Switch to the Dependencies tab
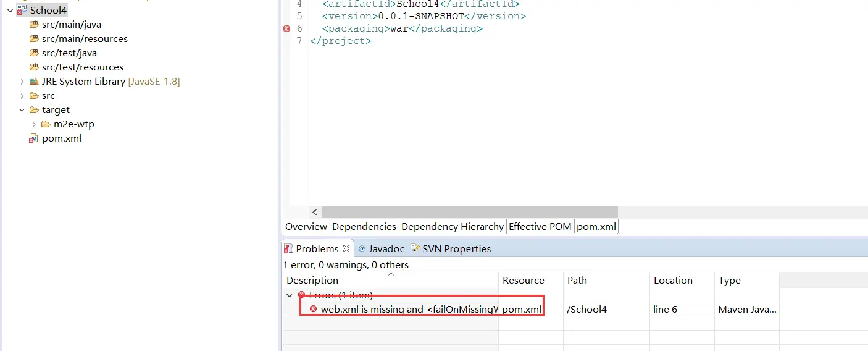The height and width of the screenshot is (351, 868). coord(364,227)
